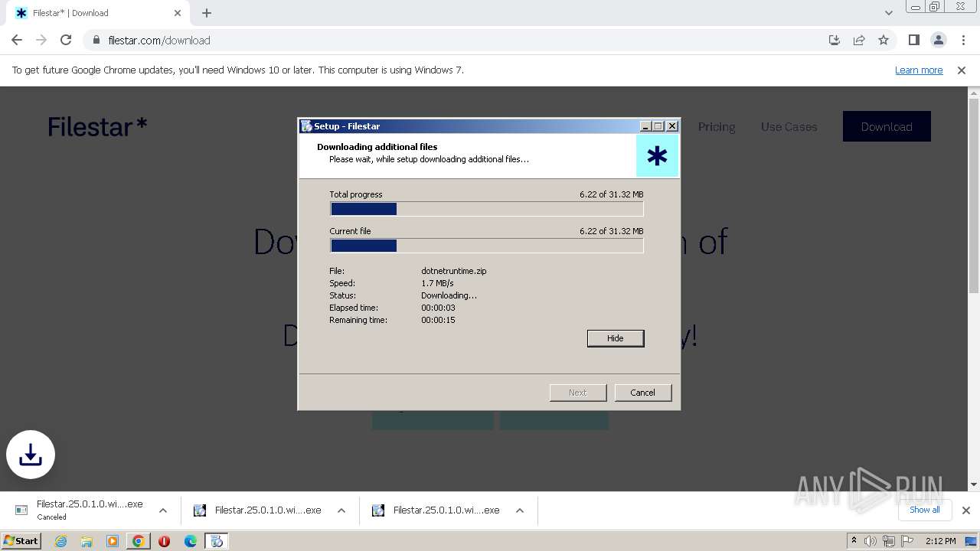Launch Internet Explorer from taskbar
Viewport: 980px width, 551px height.
point(60,541)
